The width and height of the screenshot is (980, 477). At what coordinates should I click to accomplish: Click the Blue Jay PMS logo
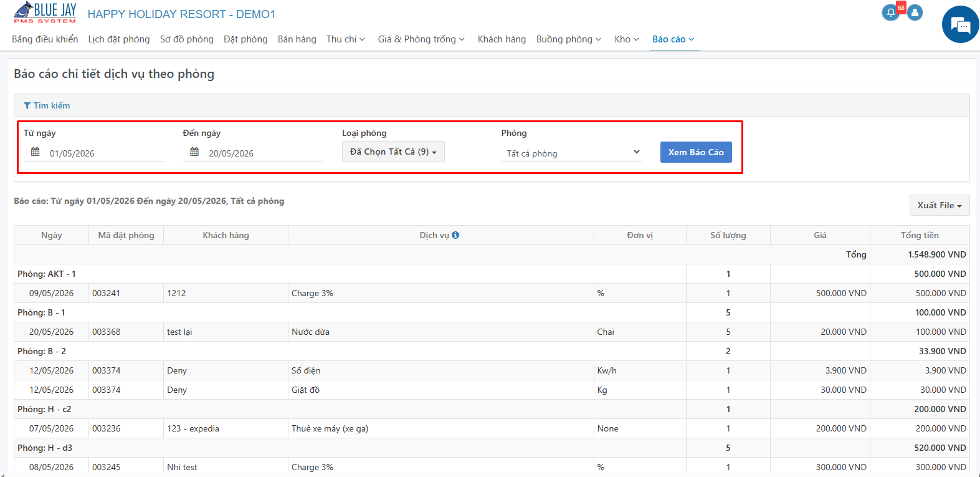[x=45, y=13]
